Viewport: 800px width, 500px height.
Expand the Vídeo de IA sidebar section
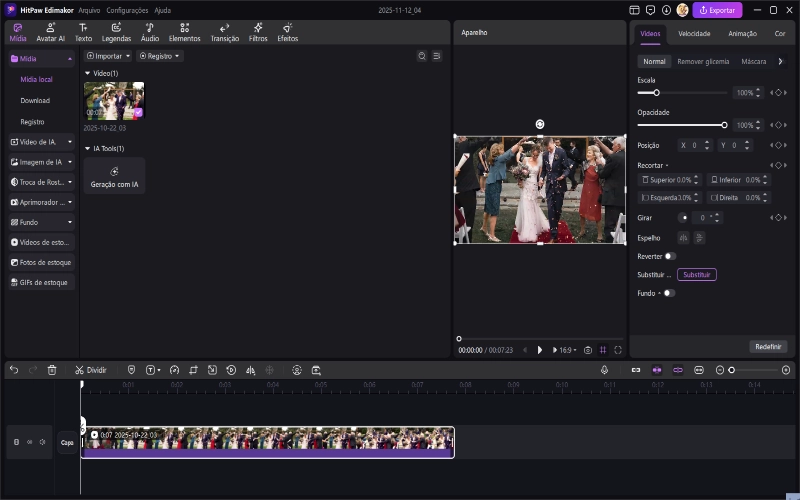41,142
